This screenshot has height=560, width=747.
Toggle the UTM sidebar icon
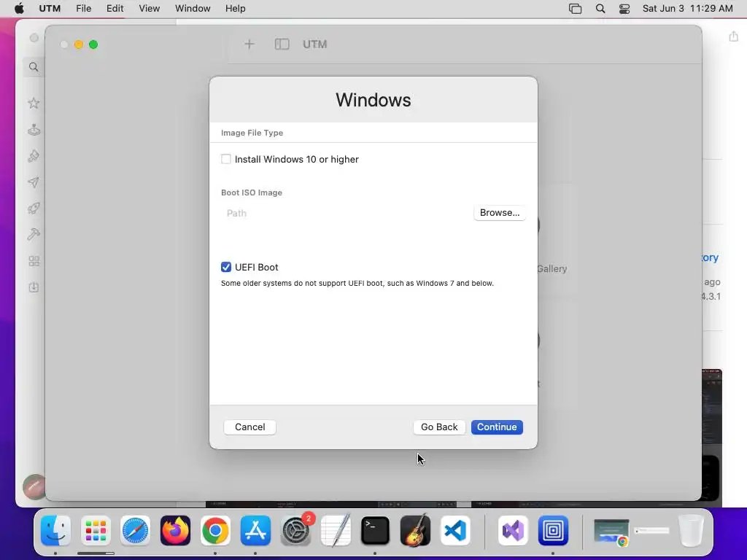[x=282, y=44]
